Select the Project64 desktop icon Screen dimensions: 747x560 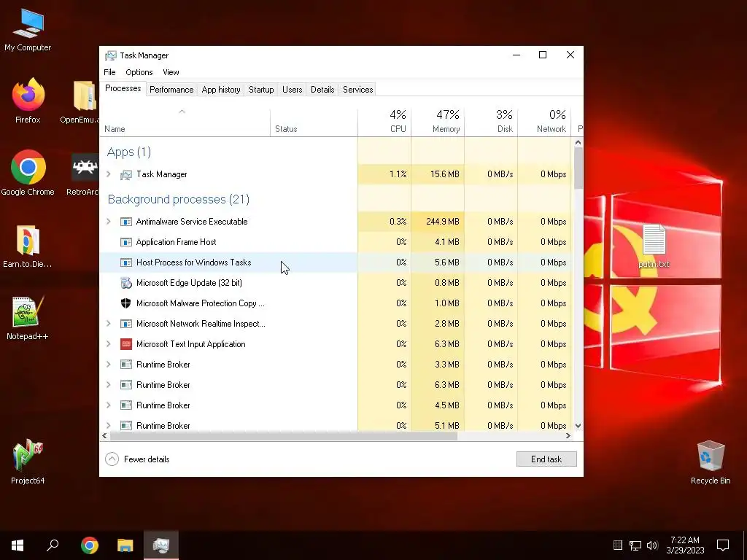(x=28, y=462)
